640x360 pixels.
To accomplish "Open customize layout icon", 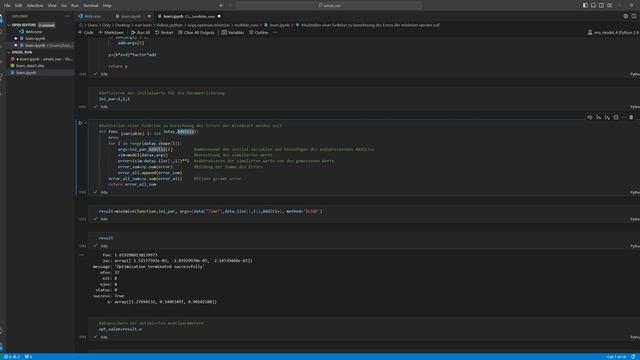I will pyautogui.click(x=610, y=5).
